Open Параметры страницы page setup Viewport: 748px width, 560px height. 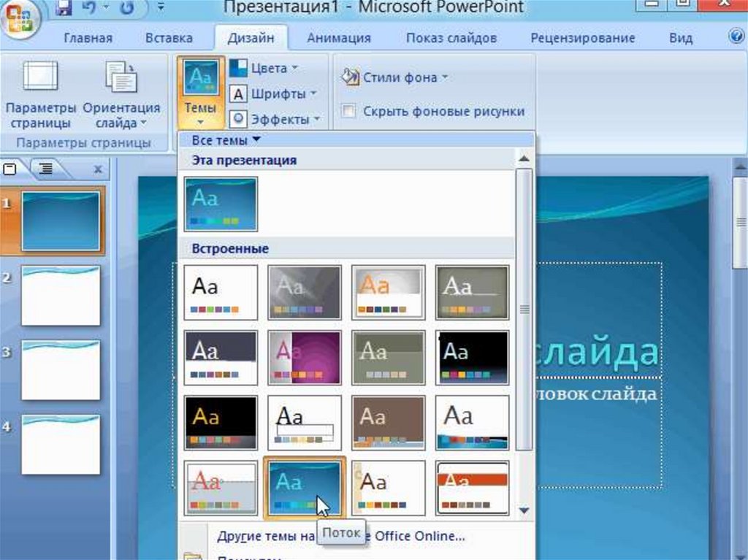click(x=41, y=94)
